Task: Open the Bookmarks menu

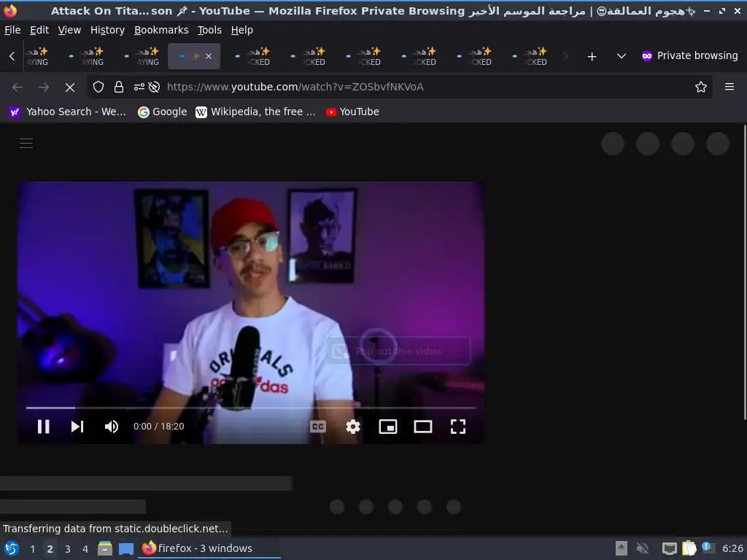Action: pos(161,30)
